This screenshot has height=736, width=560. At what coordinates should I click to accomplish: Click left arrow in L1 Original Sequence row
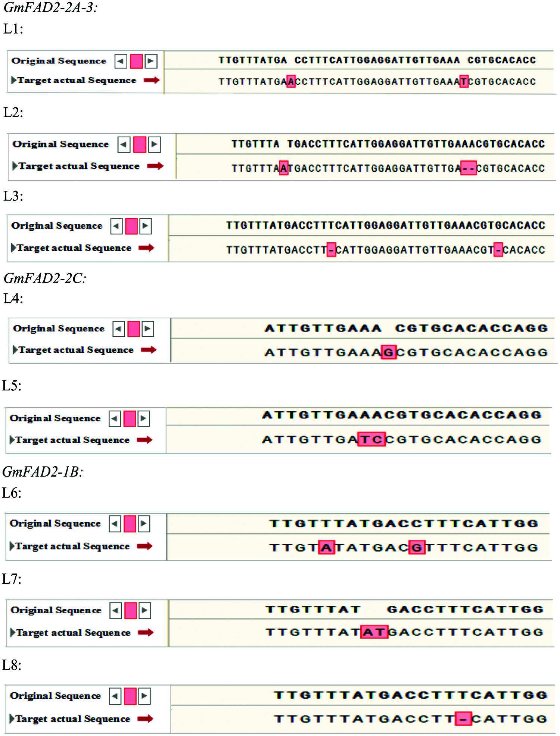121,61
